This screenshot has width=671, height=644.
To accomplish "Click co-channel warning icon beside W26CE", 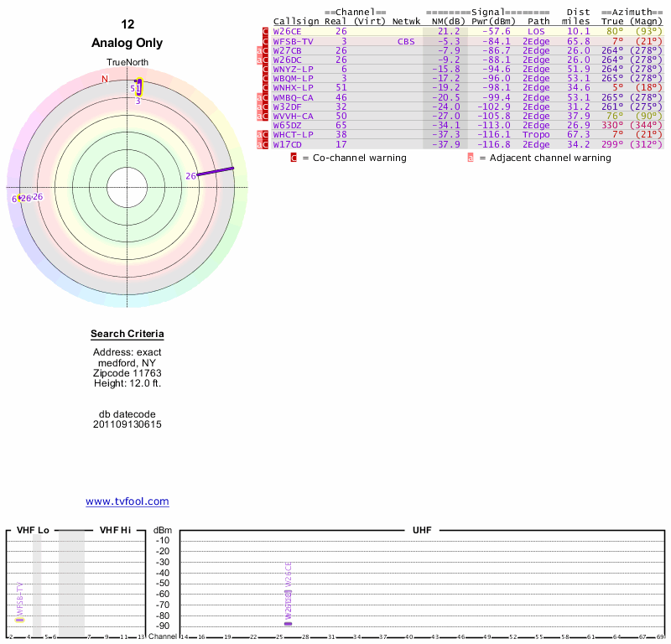I will 266,31.
